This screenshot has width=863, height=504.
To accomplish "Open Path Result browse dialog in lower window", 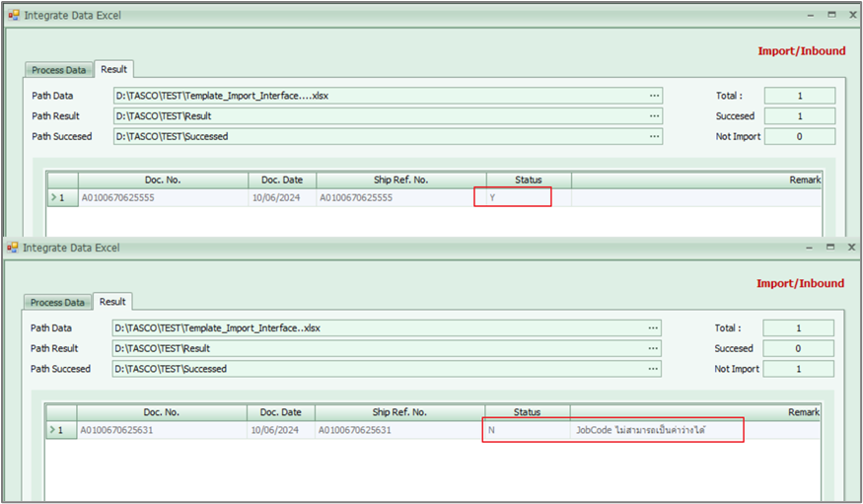I will point(652,348).
